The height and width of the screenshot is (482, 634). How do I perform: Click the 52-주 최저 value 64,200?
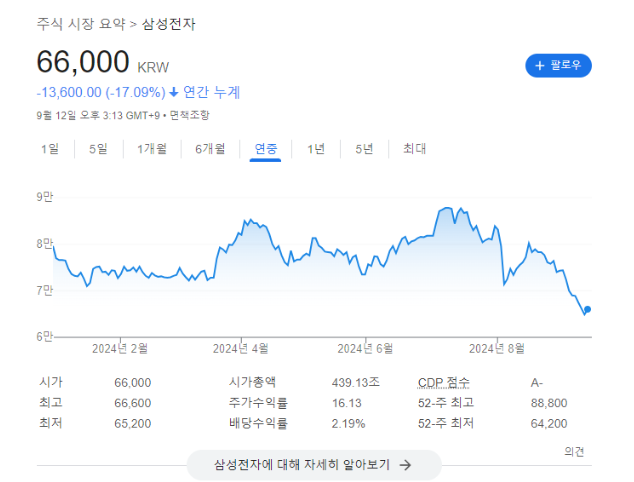click(x=549, y=424)
